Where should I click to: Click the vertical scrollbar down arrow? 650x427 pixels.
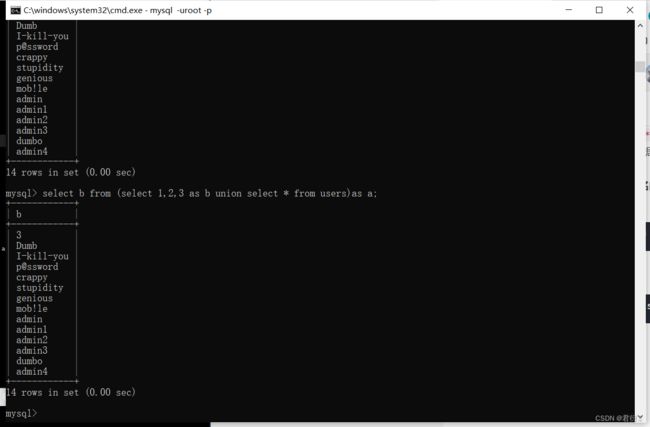tap(640, 417)
